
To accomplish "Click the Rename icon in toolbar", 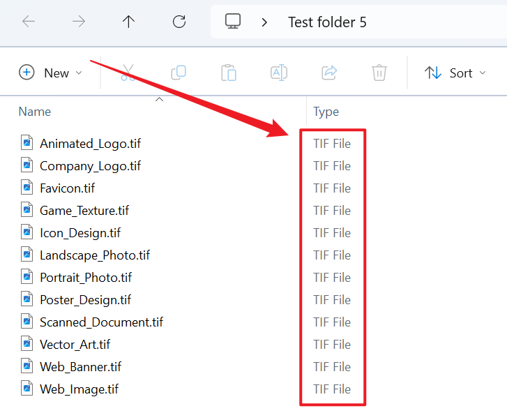I will [279, 73].
